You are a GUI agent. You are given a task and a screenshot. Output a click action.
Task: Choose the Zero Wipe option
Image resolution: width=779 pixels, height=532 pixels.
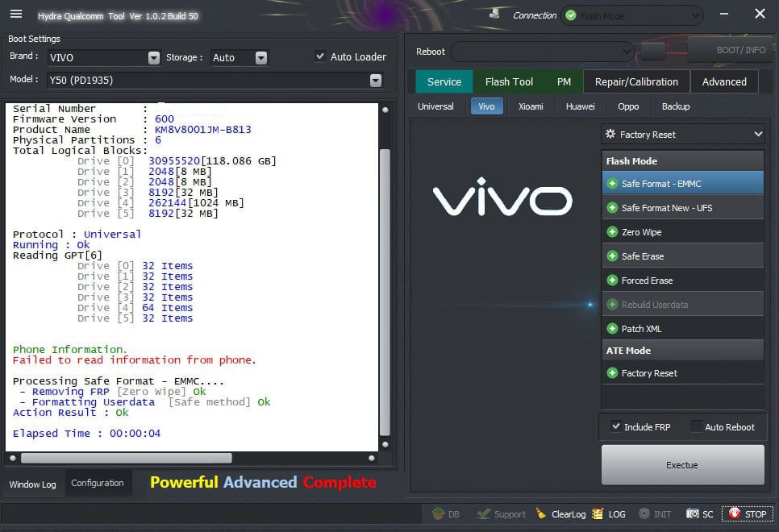[x=682, y=232]
